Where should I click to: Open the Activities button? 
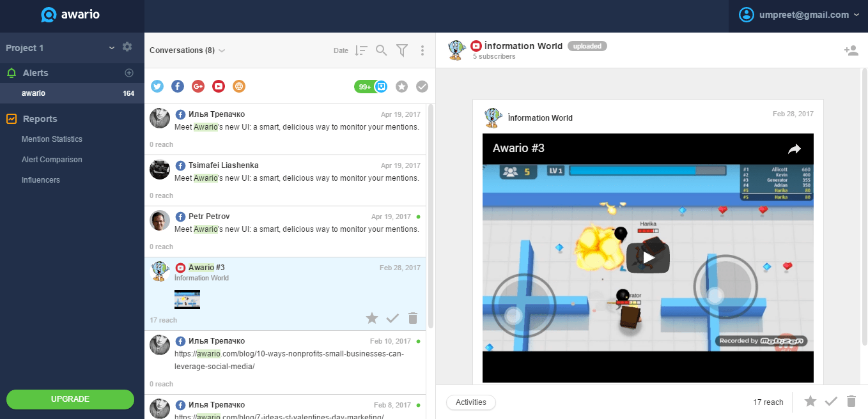click(x=471, y=402)
